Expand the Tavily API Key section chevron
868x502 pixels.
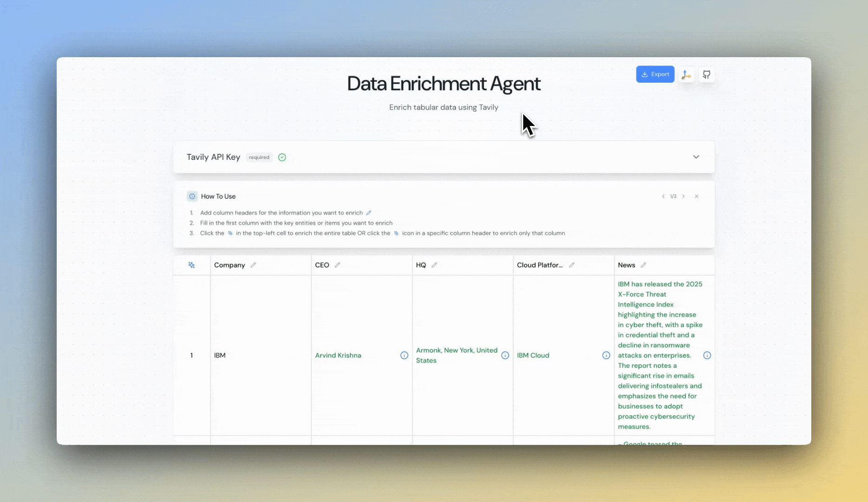click(x=696, y=157)
